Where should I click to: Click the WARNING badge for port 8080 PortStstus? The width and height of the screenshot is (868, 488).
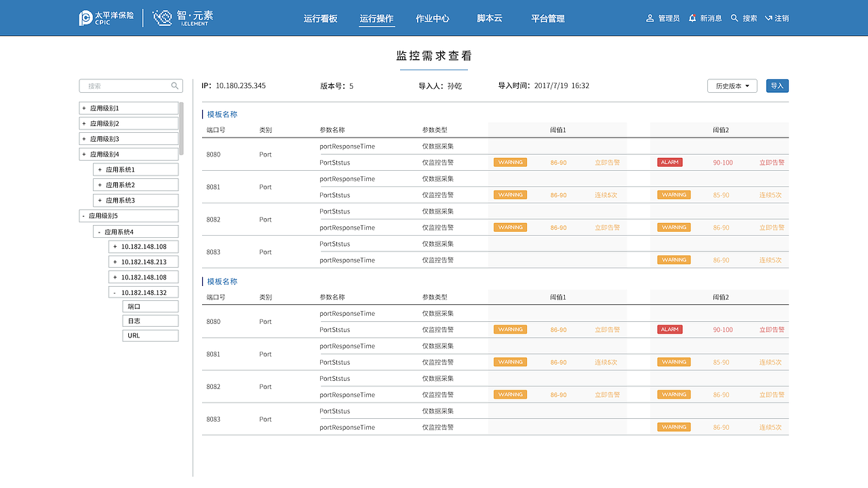click(x=510, y=162)
